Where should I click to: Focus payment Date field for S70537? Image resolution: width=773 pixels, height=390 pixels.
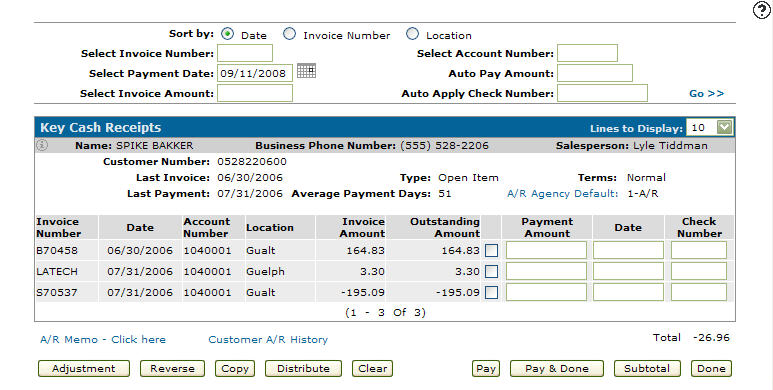(629, 292)
